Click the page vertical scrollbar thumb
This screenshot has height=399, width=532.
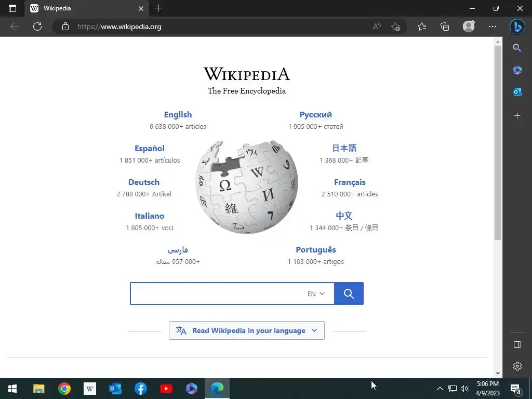tap(498, 143)
